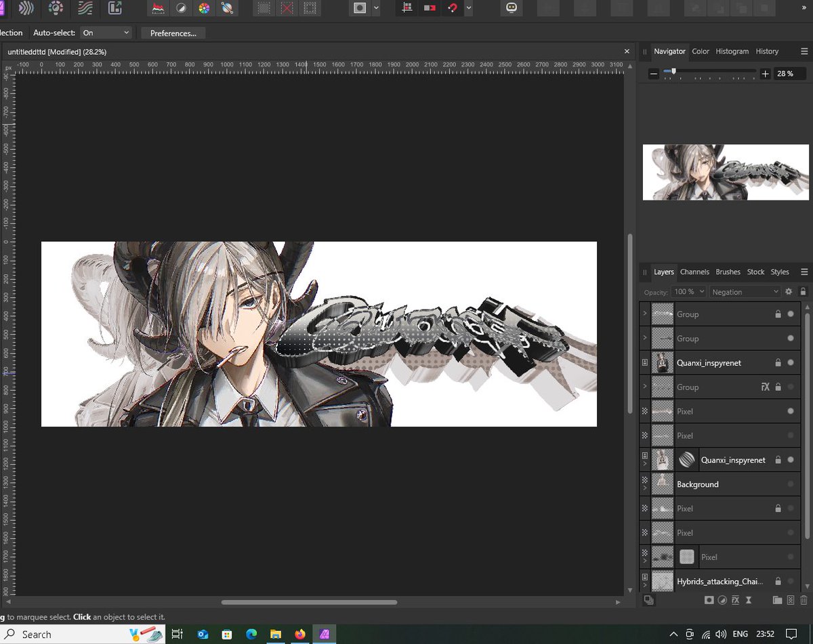Click the Navigator zoom slider handle
Screen dimensions: 813x644
673,70
